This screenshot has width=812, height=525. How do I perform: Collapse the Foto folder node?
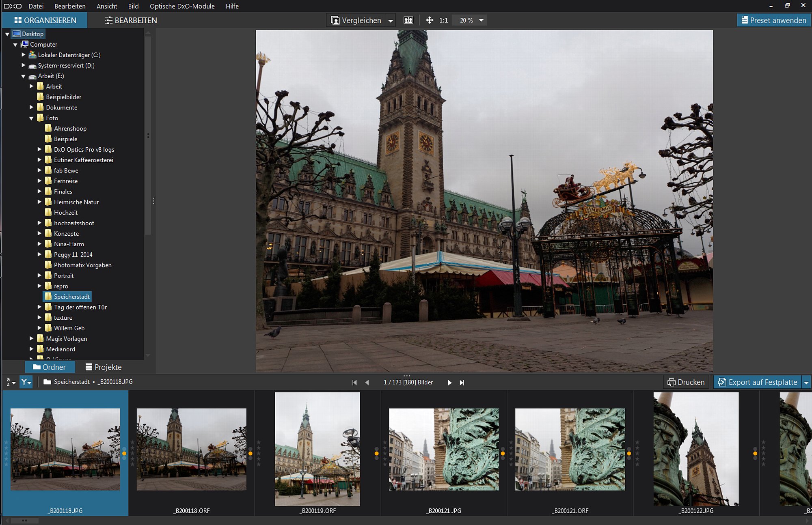(x=32, y=118)
